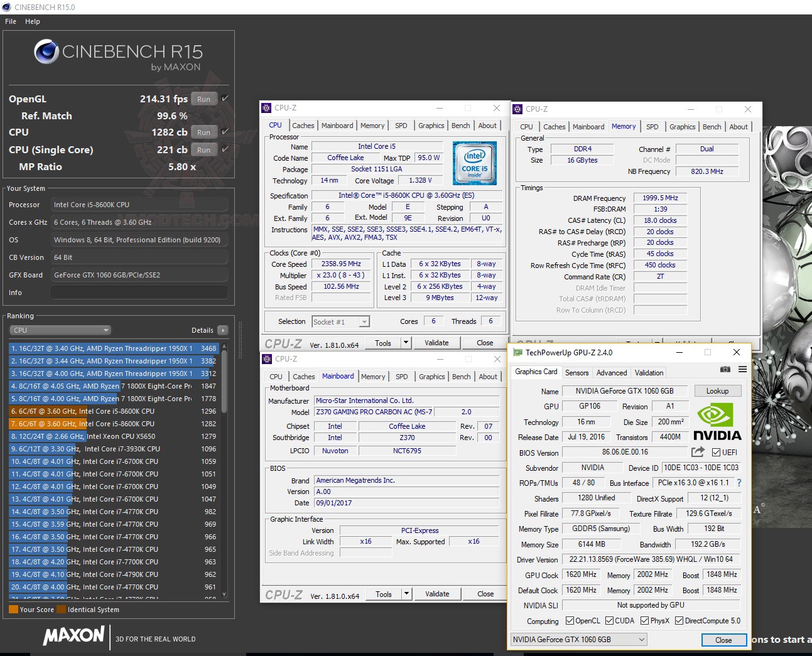Toggle the CUDA computing checkbox
The image size is (812, 656).
point(609,621)
